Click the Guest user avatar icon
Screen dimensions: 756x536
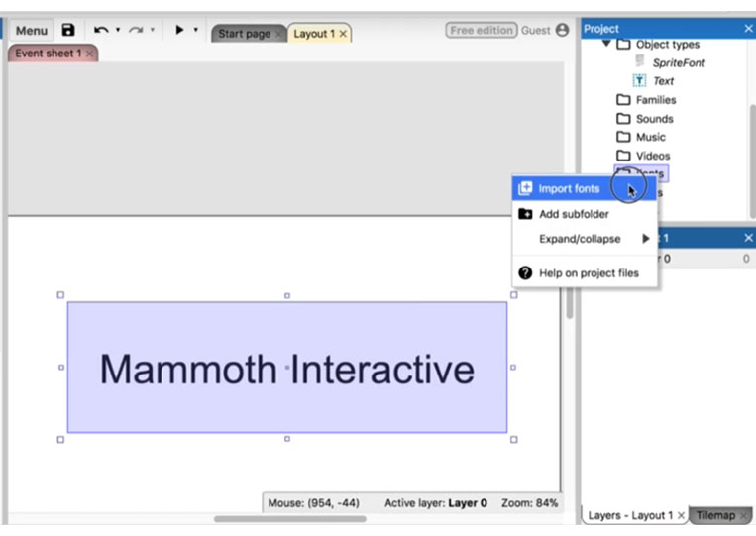(x=562, y=30)
